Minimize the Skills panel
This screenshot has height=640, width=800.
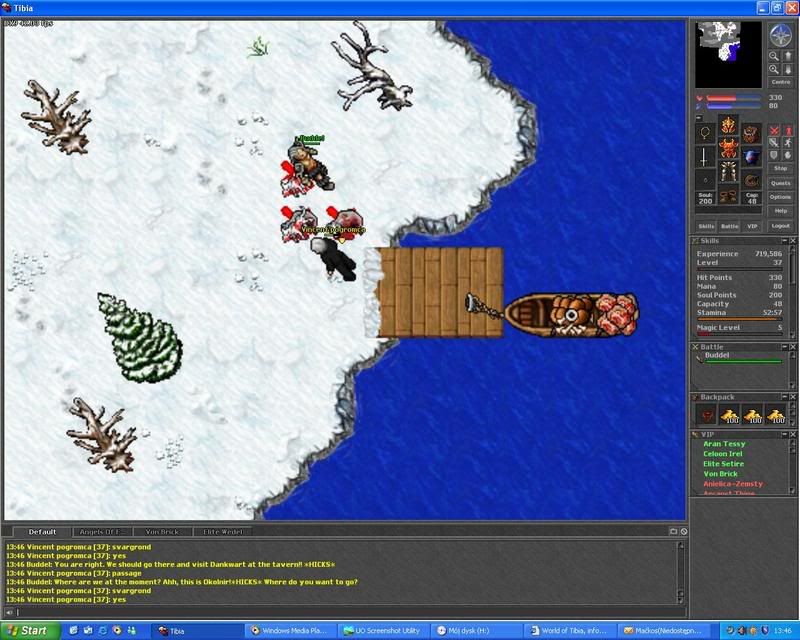click(x=785, y=240)
